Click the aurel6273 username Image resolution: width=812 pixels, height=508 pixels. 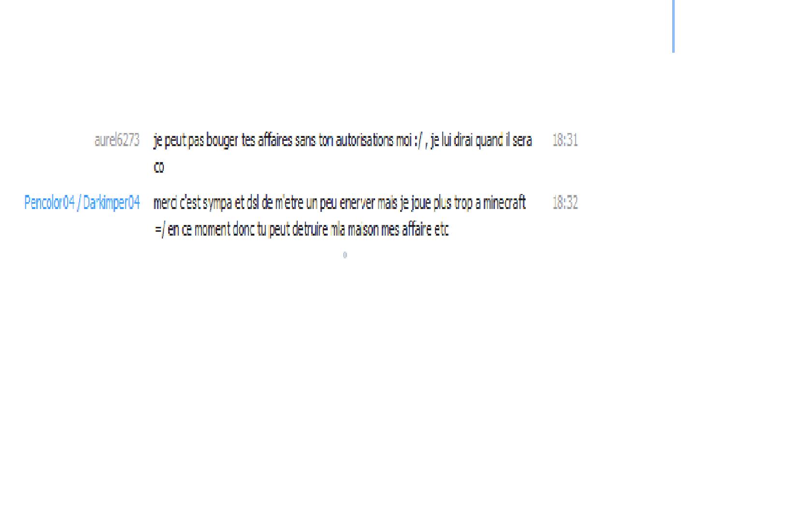(117, 140)
